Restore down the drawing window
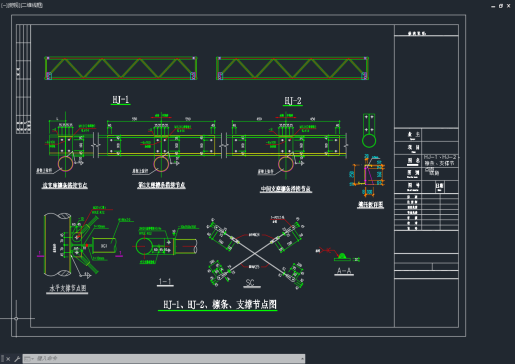Screen dimensions: 515x364 [501, 6]
